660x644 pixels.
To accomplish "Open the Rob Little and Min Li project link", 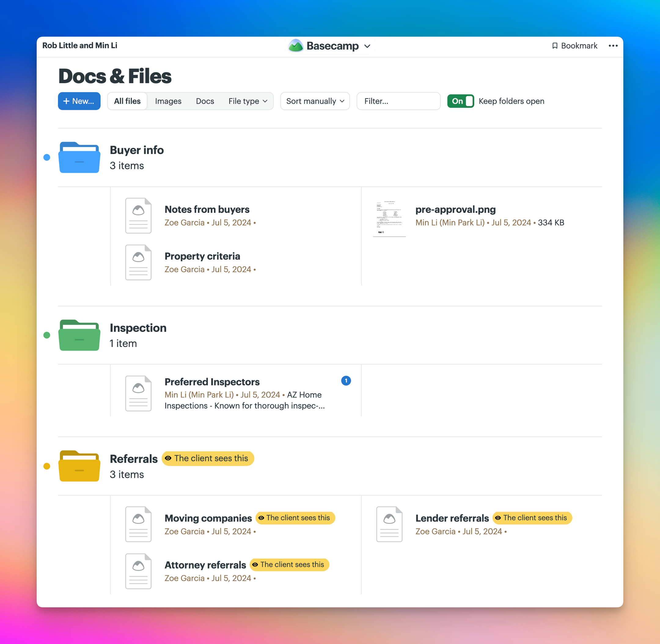I will (80, 45).
